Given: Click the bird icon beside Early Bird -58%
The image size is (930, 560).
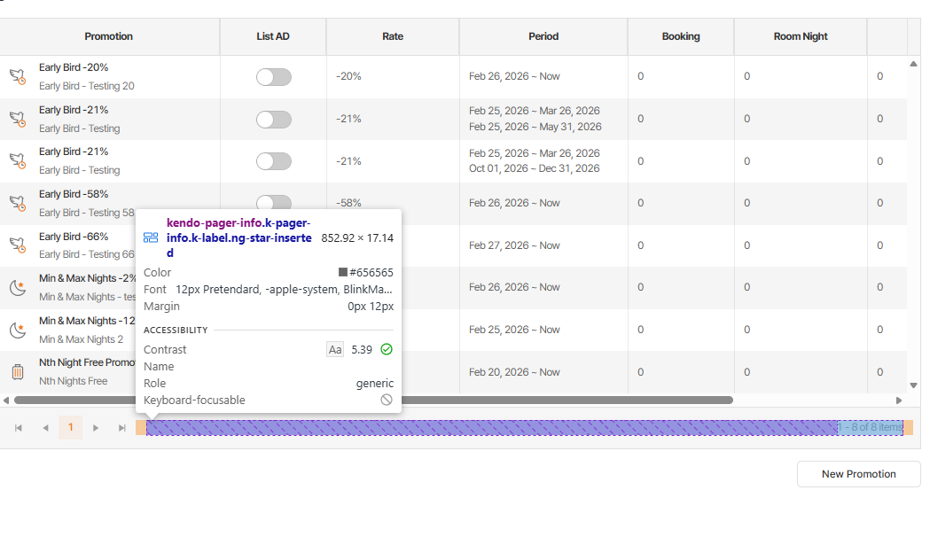Looking at the screenshot, I should coord(18,203).
